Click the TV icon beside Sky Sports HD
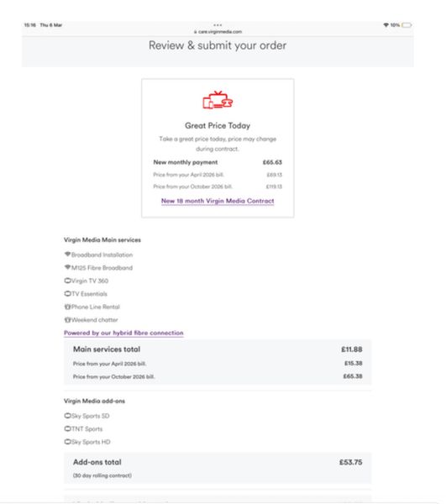Viewport: 446px width, 504px height. tap(67, 442)
